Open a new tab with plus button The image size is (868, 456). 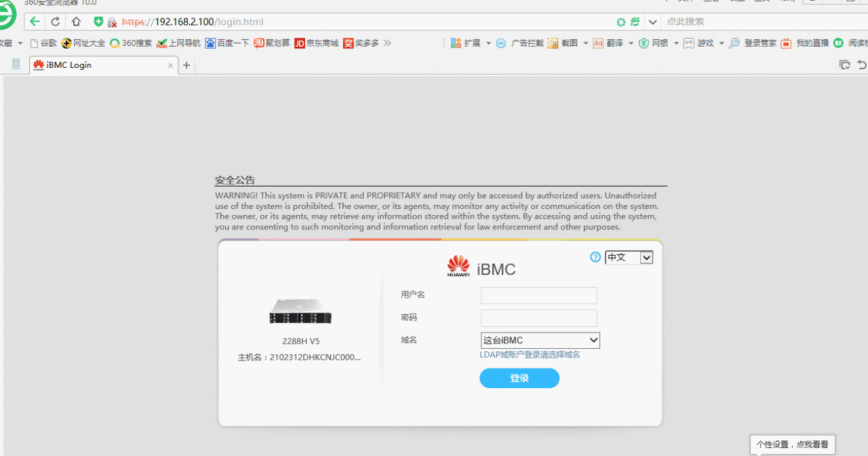point(186,65)
